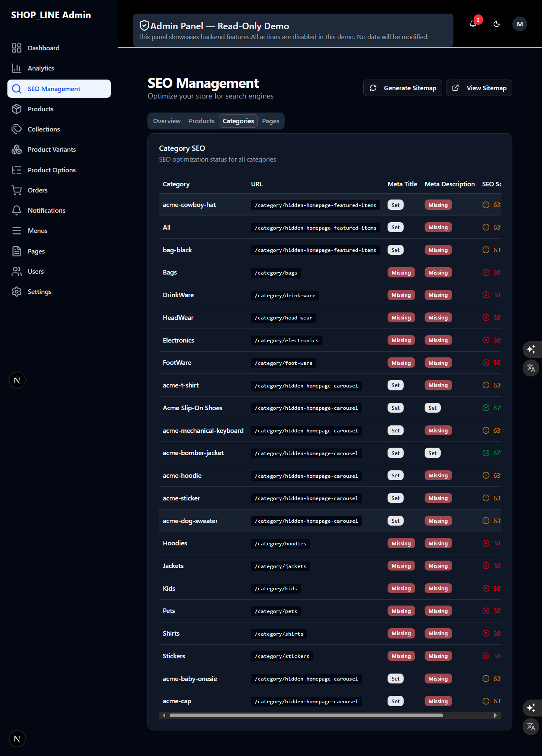Click the table's horizontal scrollbar thumb

click(x=306, y=716)
